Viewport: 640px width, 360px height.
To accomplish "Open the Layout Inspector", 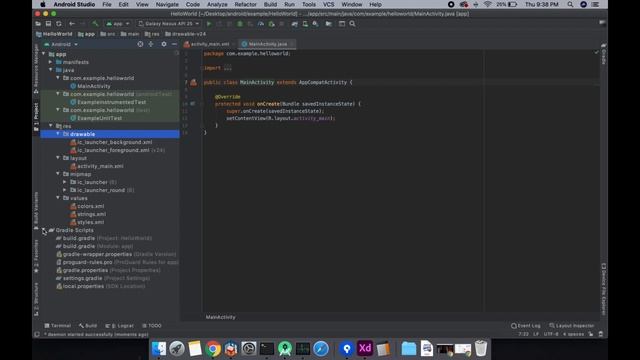I will click(571, 326).
